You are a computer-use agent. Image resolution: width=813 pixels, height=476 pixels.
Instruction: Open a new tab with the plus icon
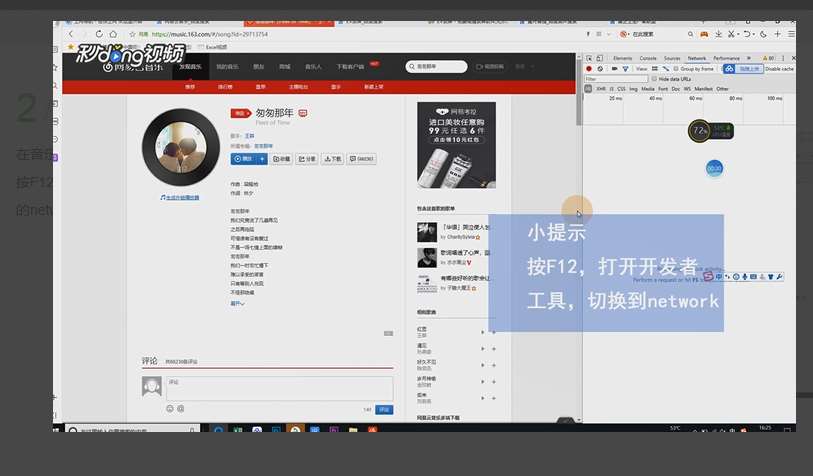(x=777, y=34)
